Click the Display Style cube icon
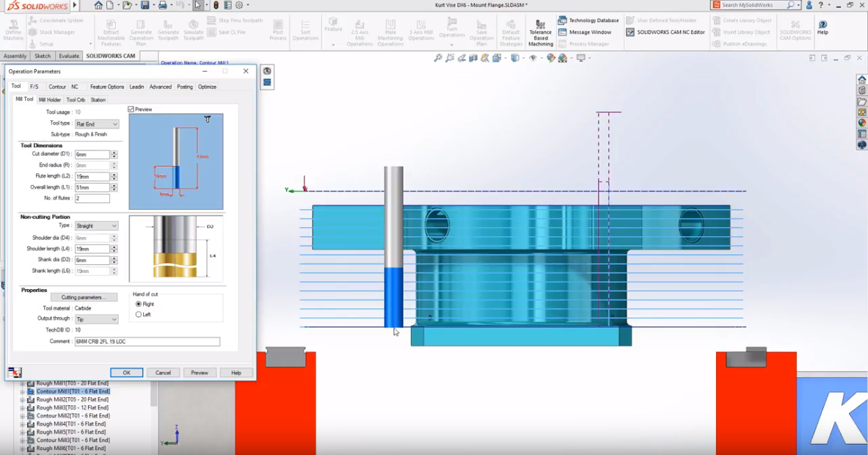The height and width of the screenshot is (455, 868). click(x=515, y=57)
